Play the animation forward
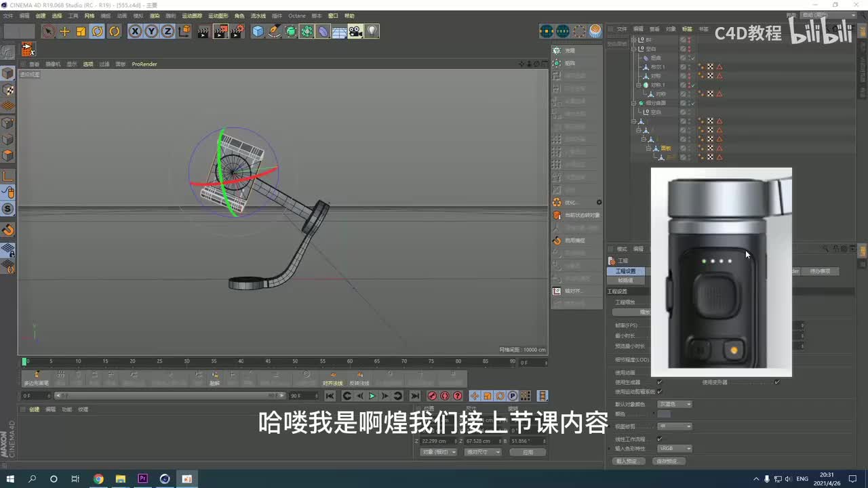Viewport: 868px width, 488px height. [x=372, y=396]
